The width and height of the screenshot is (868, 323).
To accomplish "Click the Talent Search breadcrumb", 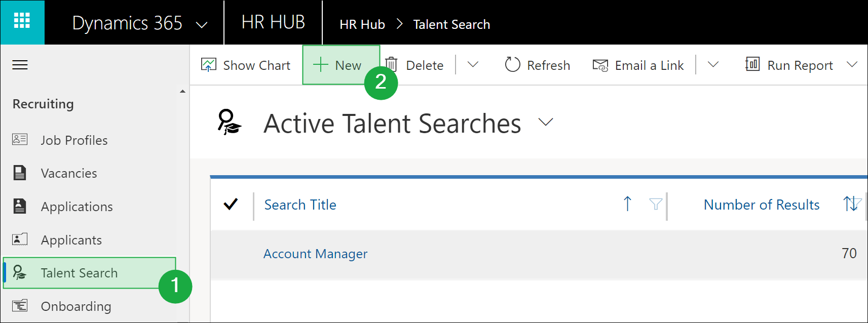I will point(451,24).
